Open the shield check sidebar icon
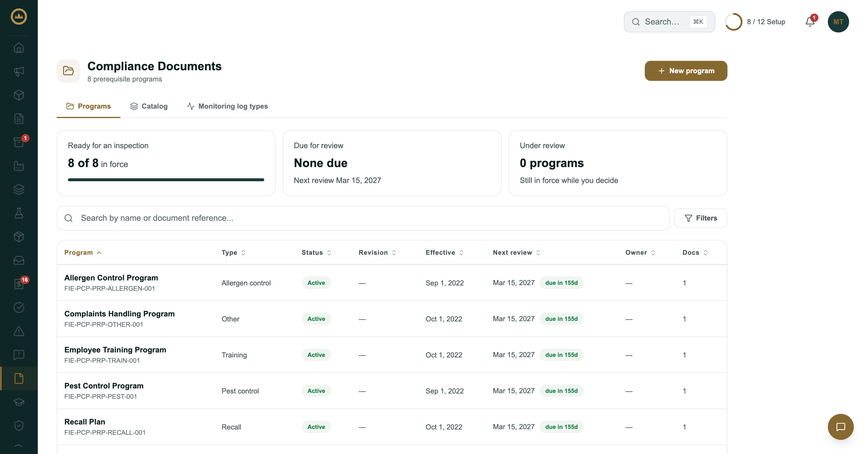The width and height of the screenshot is (868, 454). tap(19, 425)
